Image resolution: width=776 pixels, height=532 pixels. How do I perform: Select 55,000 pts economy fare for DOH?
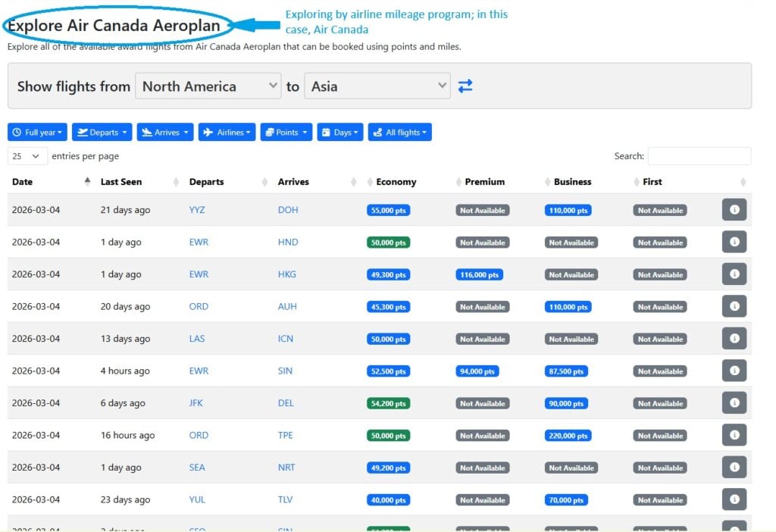click(389, 211)
